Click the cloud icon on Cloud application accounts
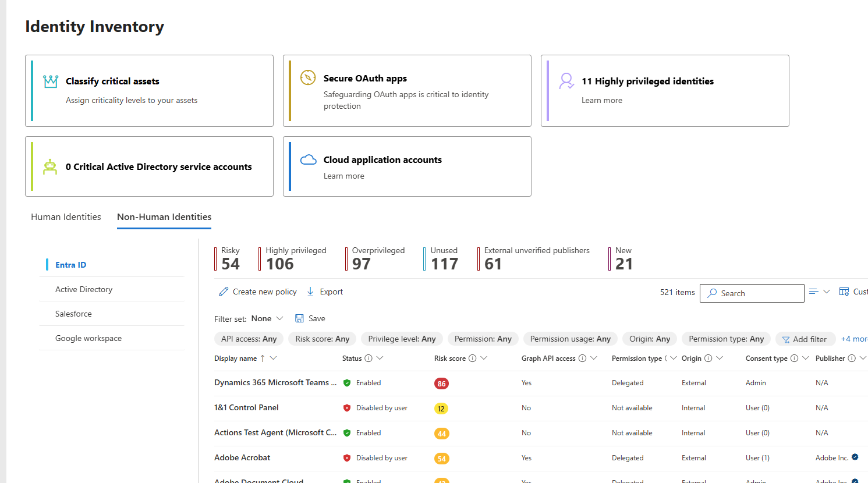The width and height of the screenshot is (868, 483). (308, 159)
